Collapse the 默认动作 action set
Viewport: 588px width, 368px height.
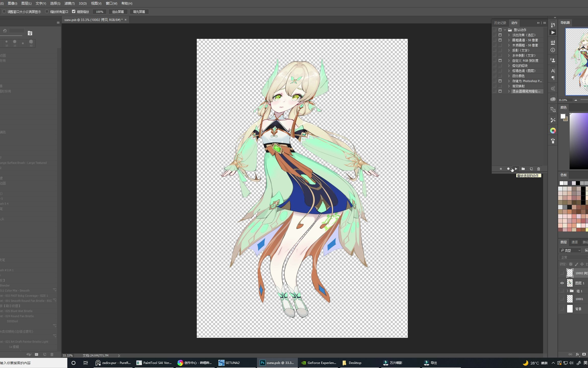tap(505, 30)
